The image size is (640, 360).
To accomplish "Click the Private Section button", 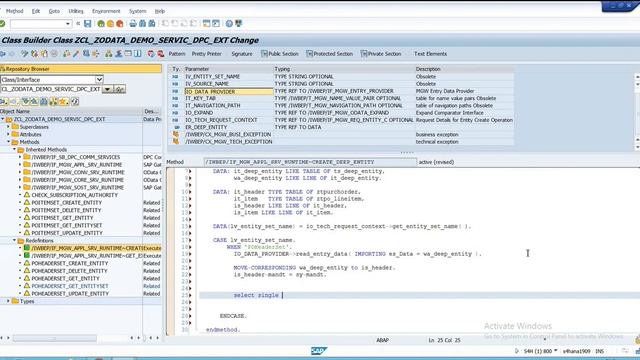I will pyautogui.click(x=381, y=54).
